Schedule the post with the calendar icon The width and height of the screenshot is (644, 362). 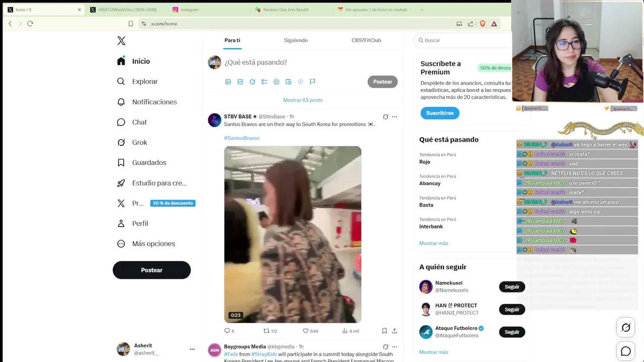tap(288, 81)
